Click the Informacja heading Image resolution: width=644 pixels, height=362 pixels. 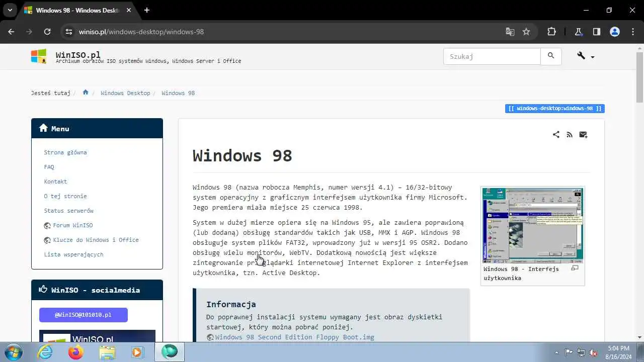[231, 304]
